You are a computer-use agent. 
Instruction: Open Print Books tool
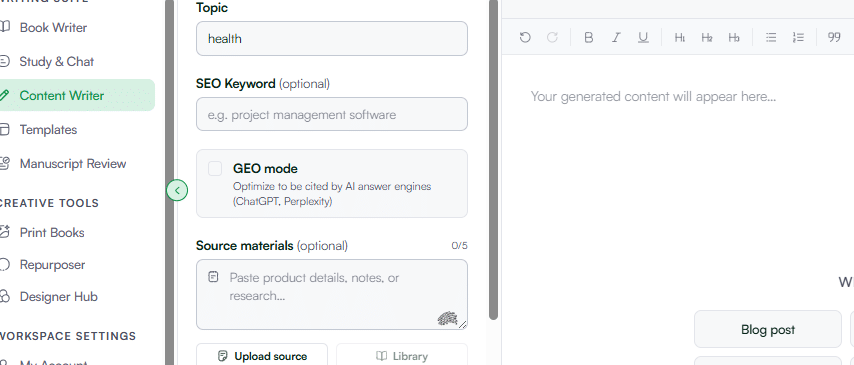[52, 233]
